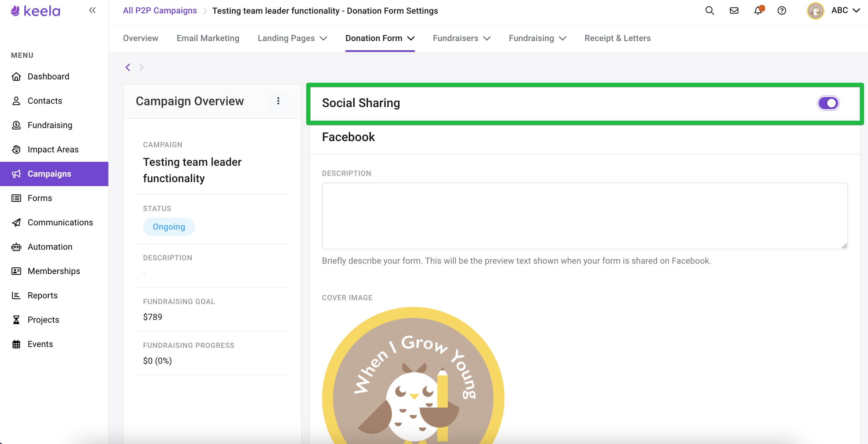Open Communications in the sidebar
The image size is (868, 444).
tap(54, 223)
